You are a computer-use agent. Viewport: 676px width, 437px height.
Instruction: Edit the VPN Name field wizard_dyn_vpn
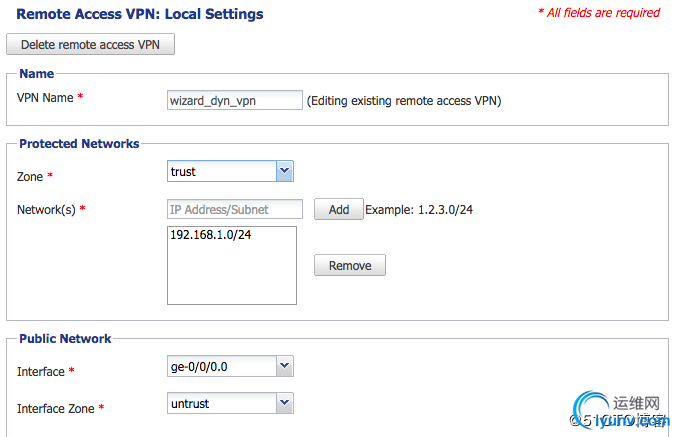click(x=235, y=100)
